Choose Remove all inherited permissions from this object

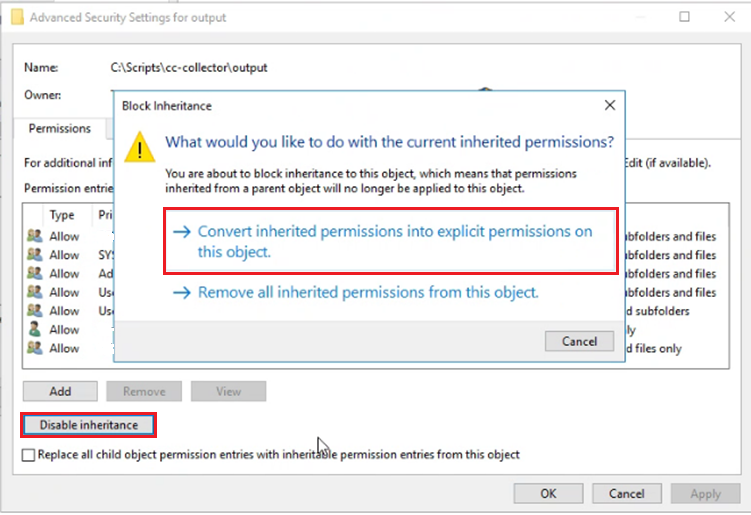pyautogui.click(x=368, y=292)
